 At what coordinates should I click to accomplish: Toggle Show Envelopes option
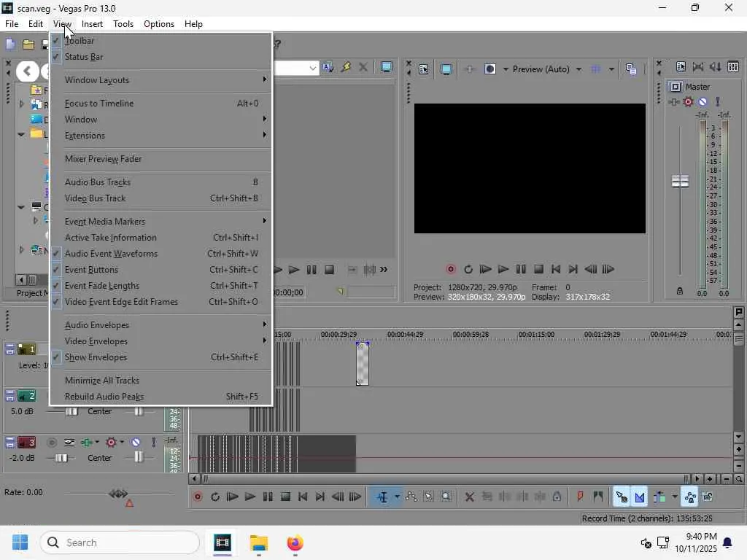point(161,357)
